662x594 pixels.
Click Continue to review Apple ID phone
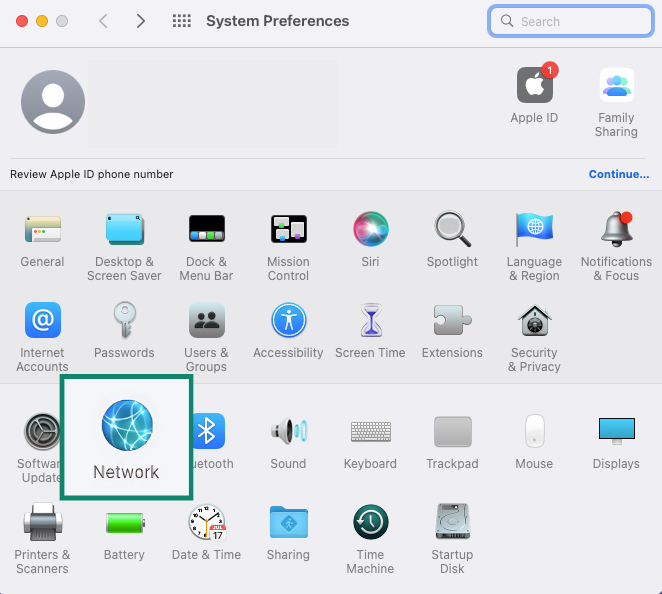[x=618, y=174]
